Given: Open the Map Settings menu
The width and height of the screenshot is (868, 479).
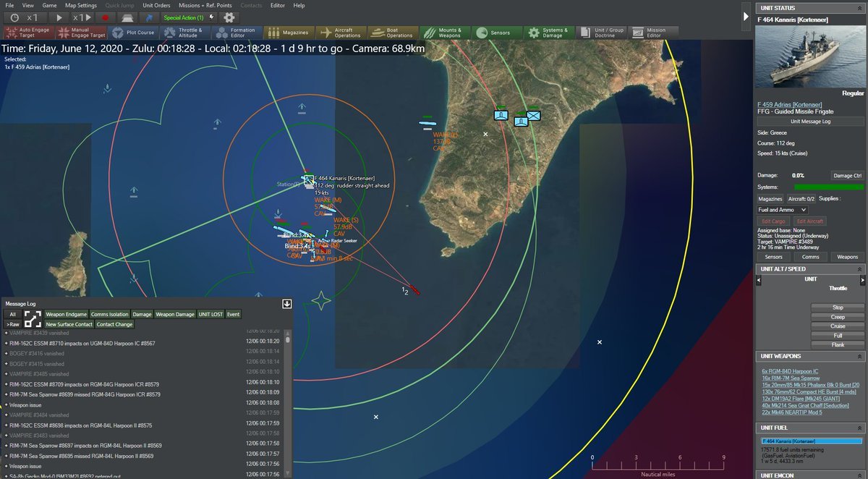Looking at the screenshot, I should click(x=80, y=5).
